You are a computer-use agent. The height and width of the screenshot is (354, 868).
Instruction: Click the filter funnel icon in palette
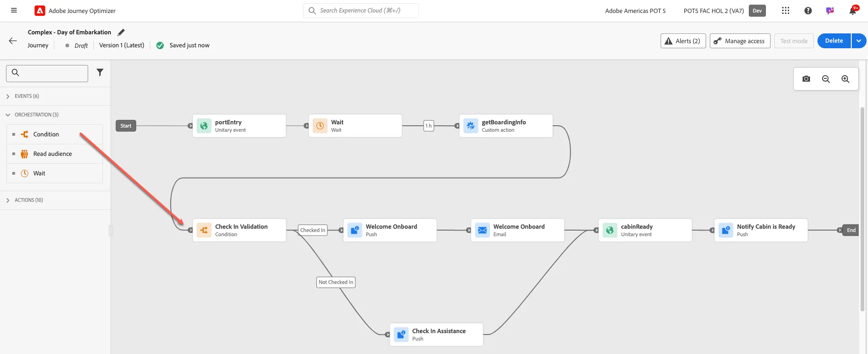[100, 72]
